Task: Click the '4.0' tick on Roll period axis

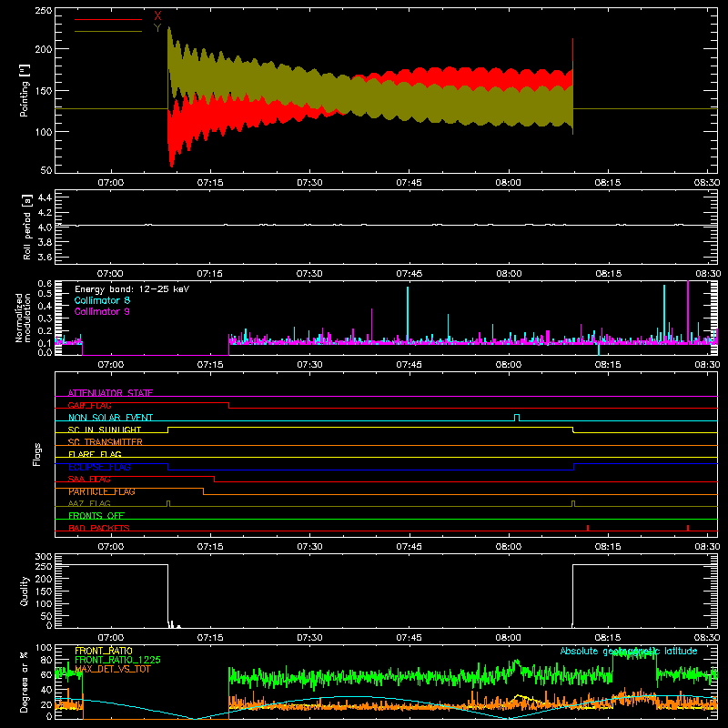Action: coord(45,227)
